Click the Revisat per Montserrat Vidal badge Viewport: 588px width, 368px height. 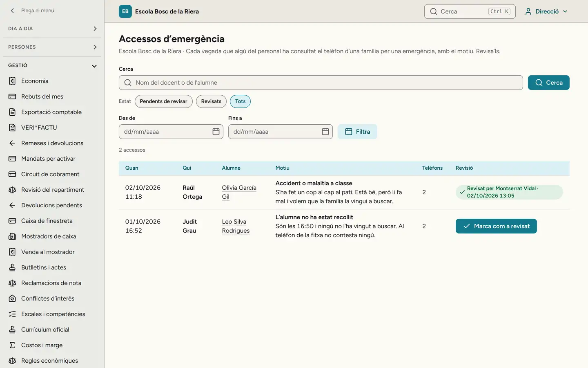coord(509,192)
